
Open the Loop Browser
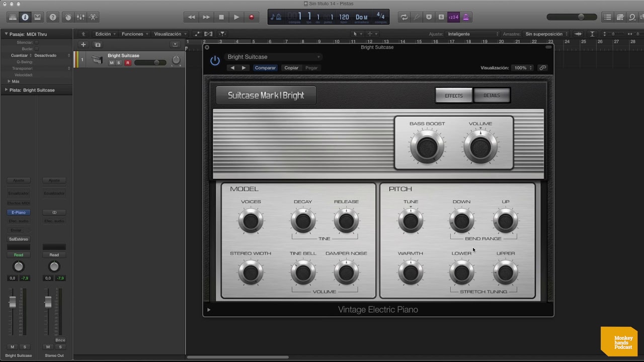[633, 17]
